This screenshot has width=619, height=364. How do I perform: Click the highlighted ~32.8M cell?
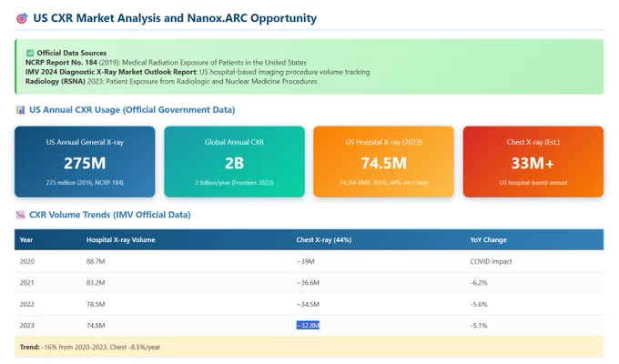308,325
